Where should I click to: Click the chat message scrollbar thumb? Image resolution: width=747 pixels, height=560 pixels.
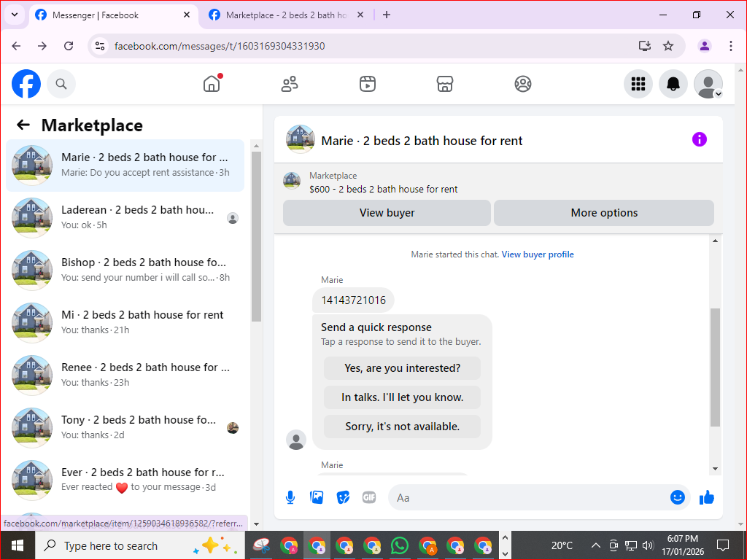pos(715,367)
